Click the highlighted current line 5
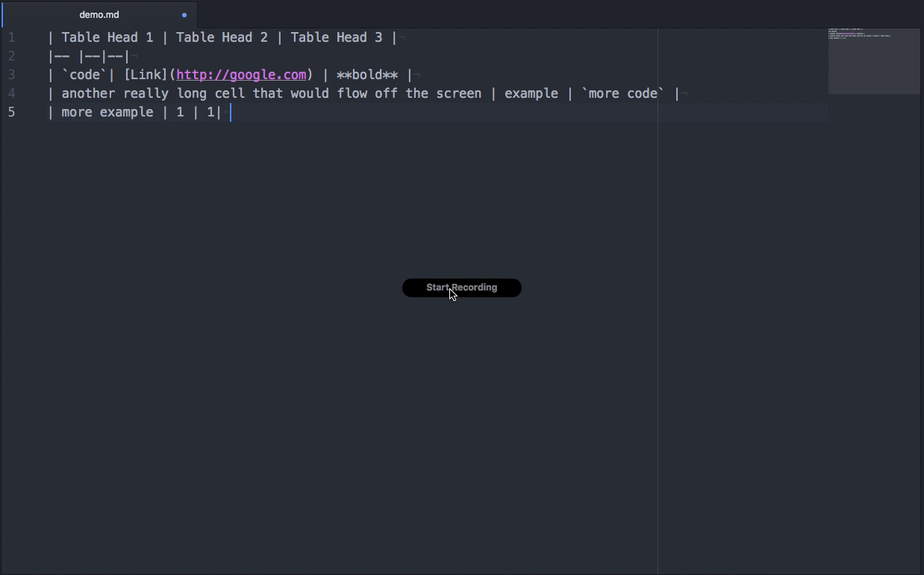 click(448, 112)
